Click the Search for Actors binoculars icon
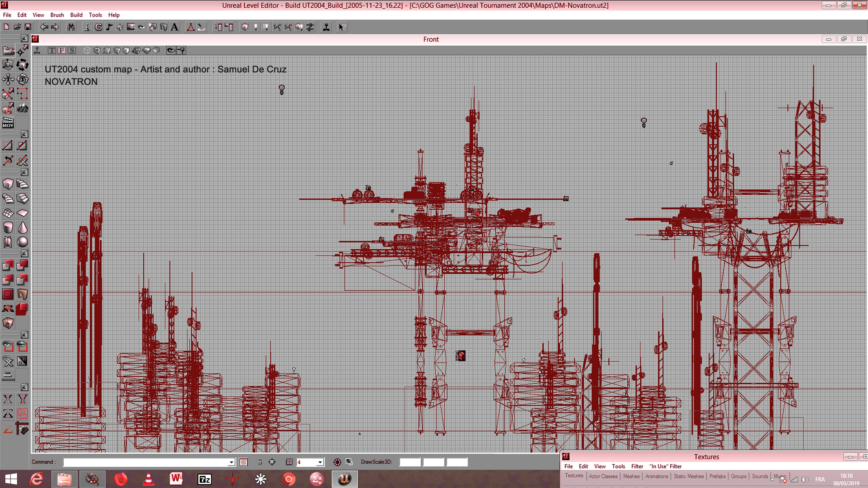The height and width of the screenshot is (488, 868). [x=71, y=27]
